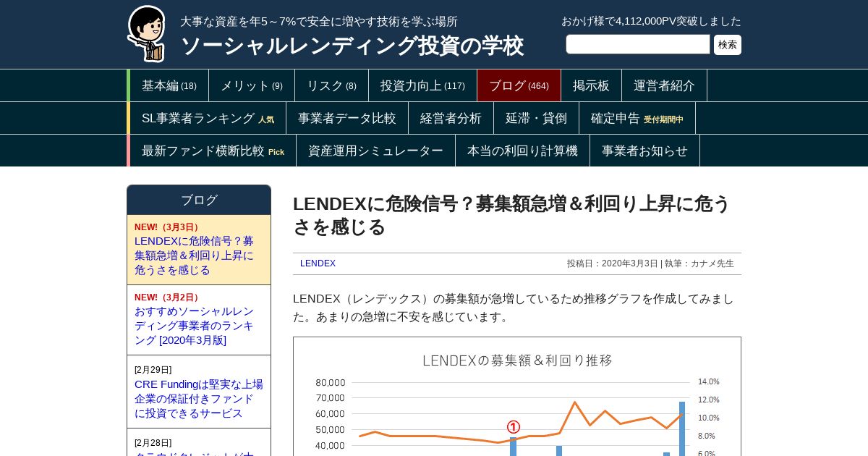Open the メリット (9) menu
The width and height of the screenshot is (868, 456).
tap(252, 85)
